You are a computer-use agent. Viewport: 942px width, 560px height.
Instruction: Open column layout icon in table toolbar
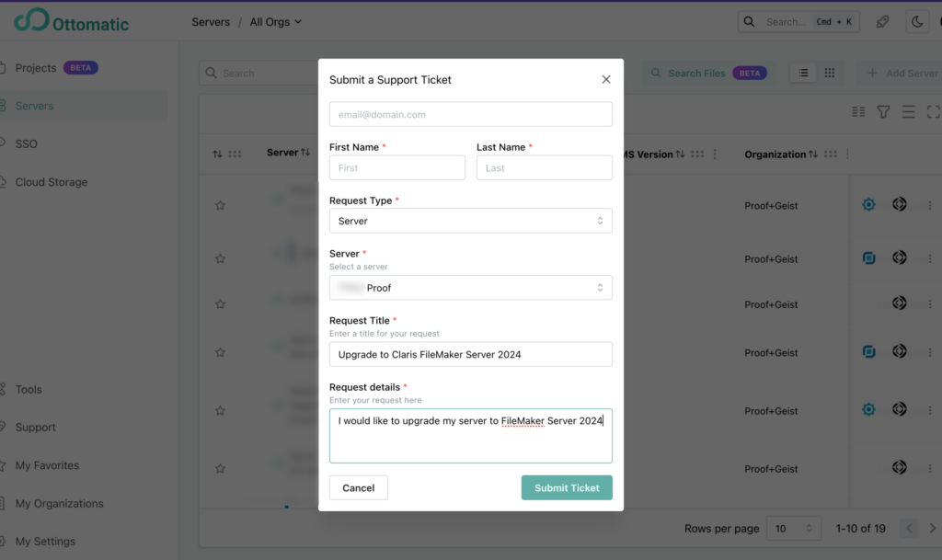coord(858,111)
